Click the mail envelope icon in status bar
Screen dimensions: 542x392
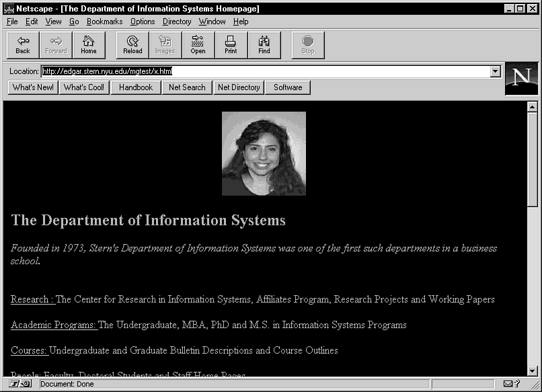(508, 384)
